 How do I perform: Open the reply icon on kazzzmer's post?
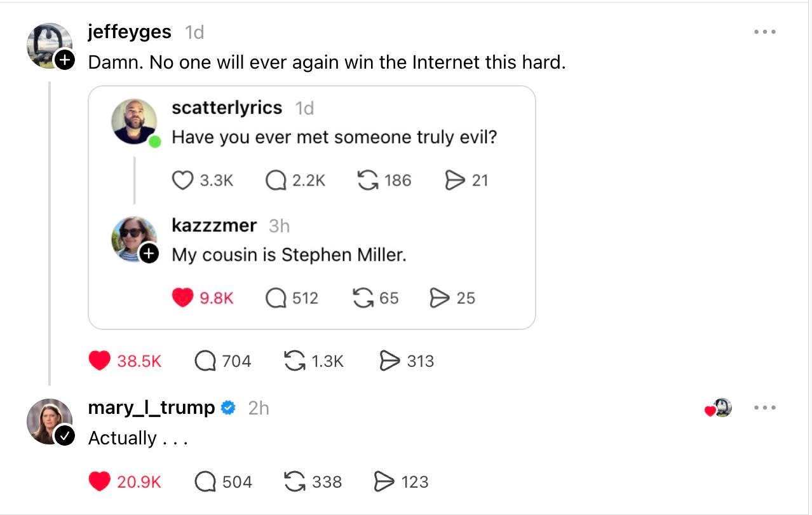tap(276, 298)
